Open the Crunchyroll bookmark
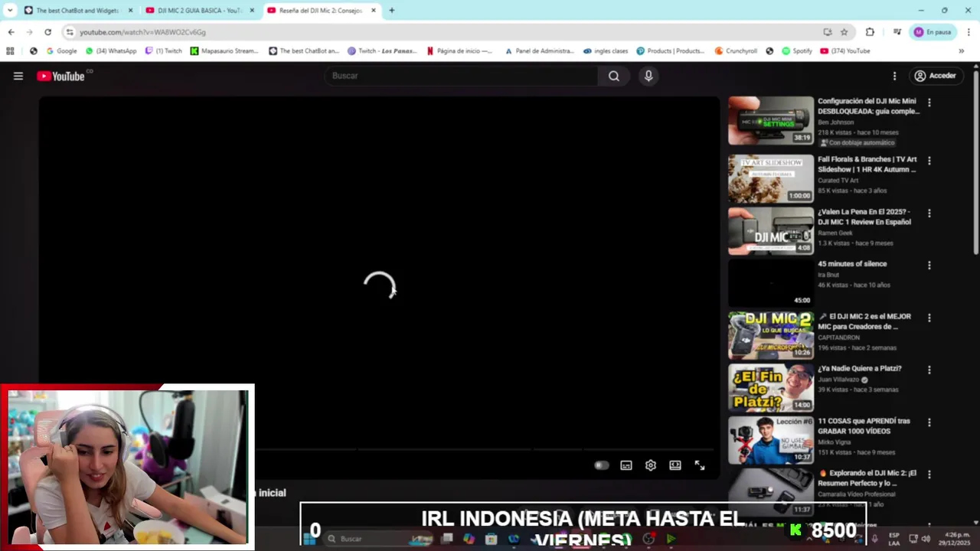The image size is (980, 551). click(x=736, y=51)
